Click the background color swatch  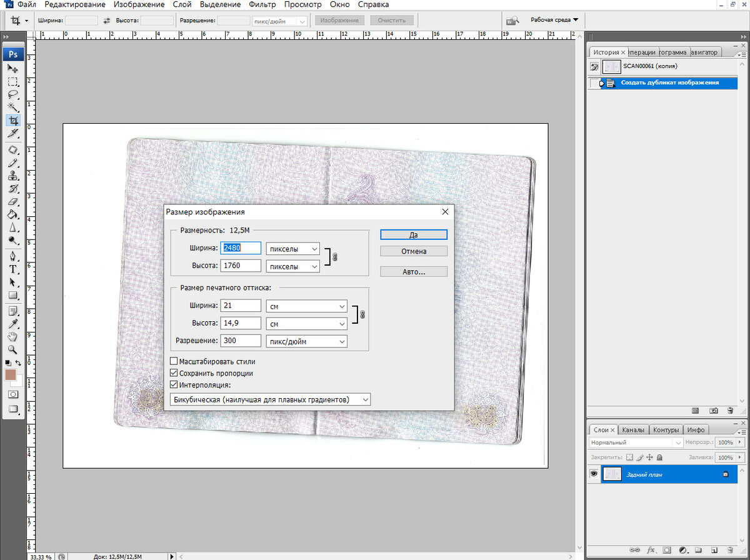point(19,381)
